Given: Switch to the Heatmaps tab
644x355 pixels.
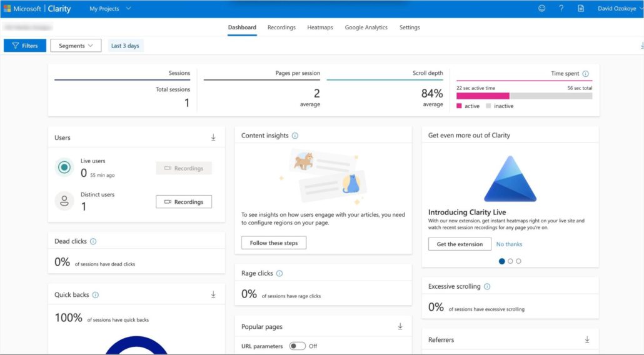Looking at the screenshot, I should (x=320, y=27).
